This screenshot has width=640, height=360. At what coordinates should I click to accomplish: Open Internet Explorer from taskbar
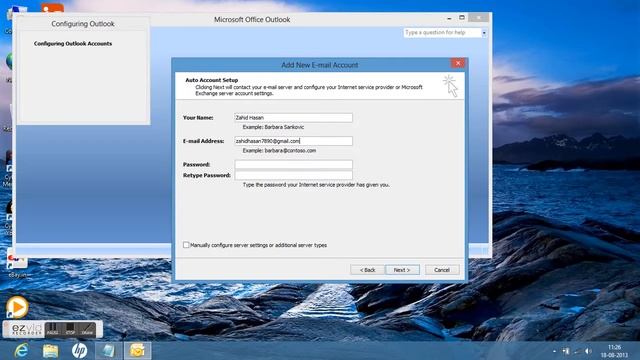(x=21, y=351)
